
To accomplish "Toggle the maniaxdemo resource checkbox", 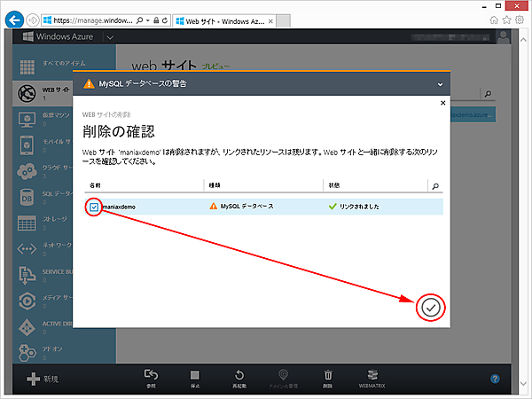I will [94, 207].
